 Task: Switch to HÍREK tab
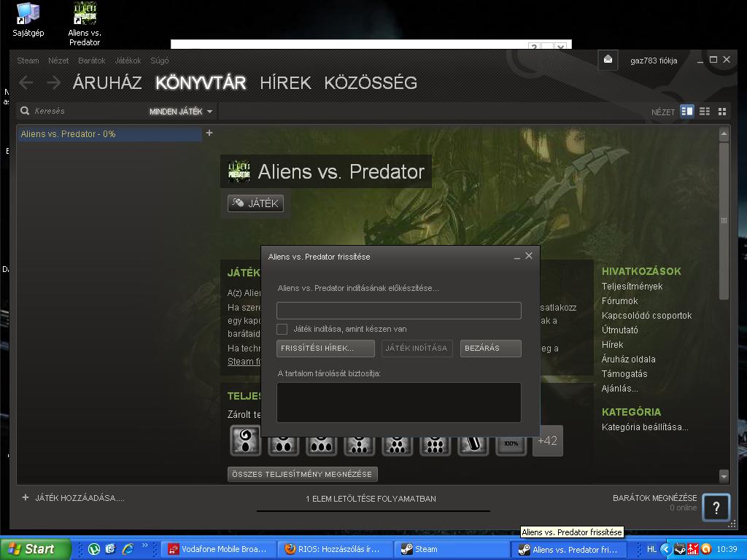click(285, 83)
